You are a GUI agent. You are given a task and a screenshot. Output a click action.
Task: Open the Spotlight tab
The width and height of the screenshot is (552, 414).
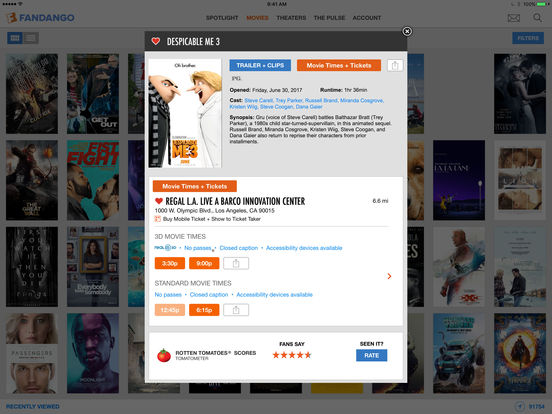(222, 18)
